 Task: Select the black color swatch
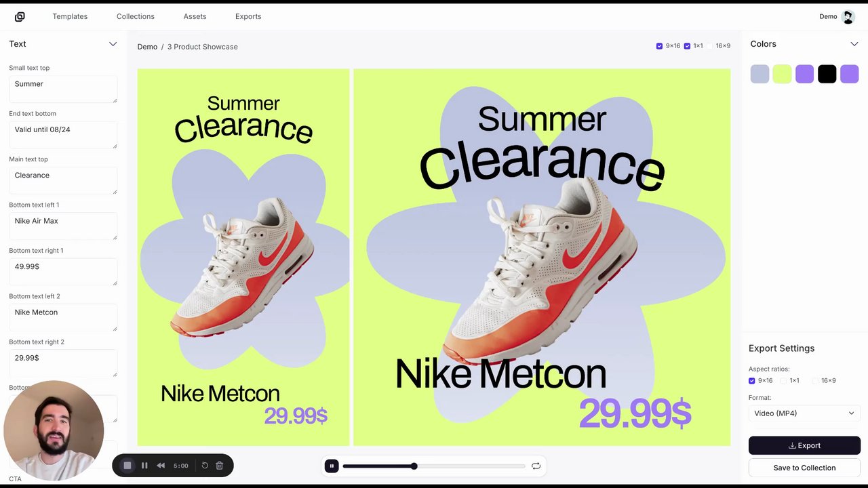[x=827, y=74]
